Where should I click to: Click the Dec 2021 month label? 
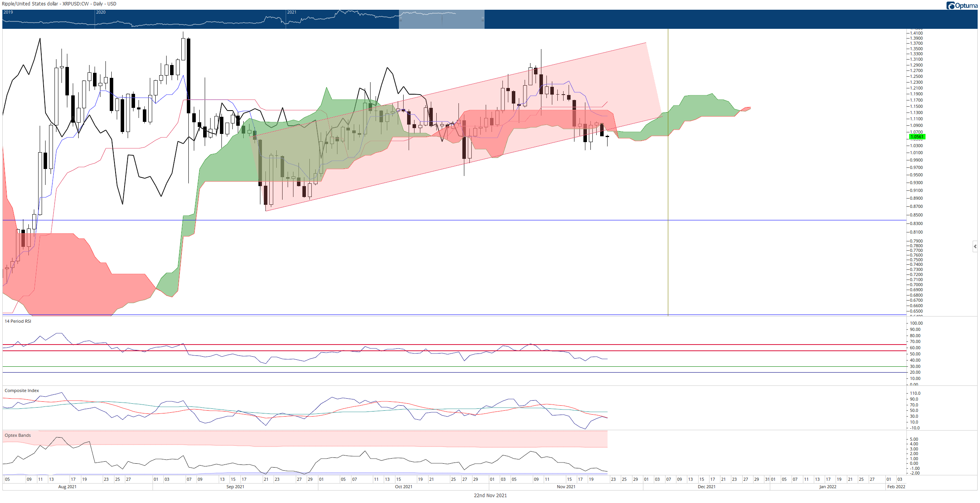click(x=706, y=487)
